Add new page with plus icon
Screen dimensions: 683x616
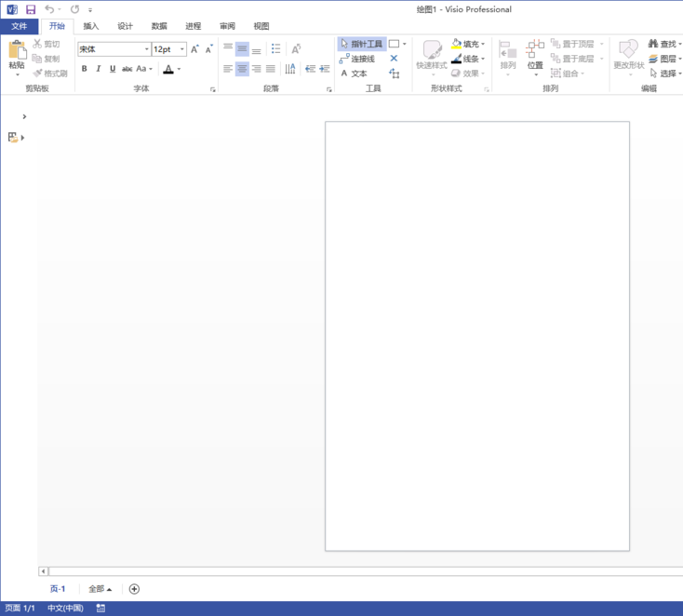134,589
